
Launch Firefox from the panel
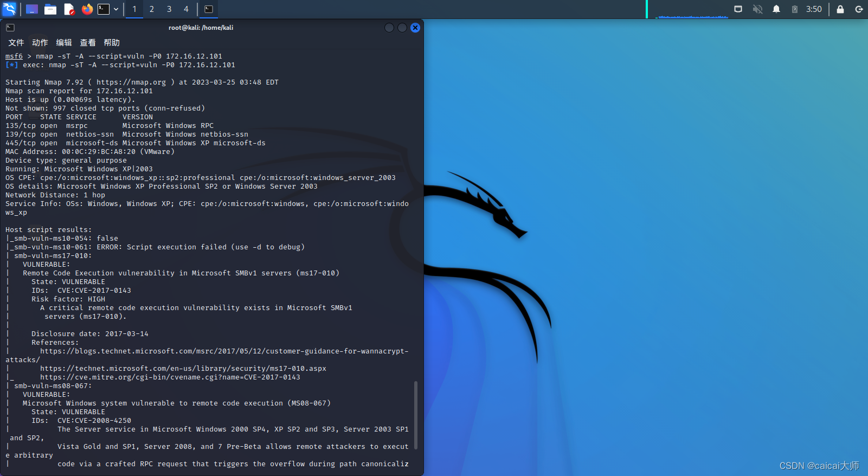[87, 9]
